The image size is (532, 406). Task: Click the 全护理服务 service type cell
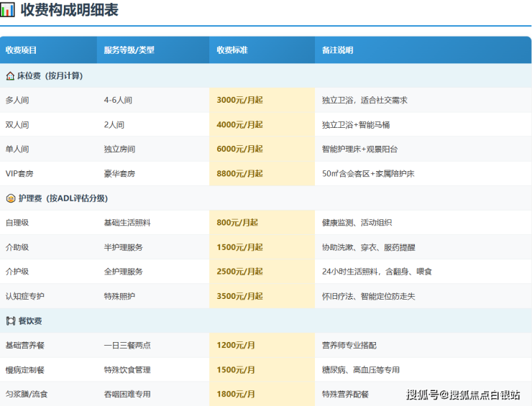[x=123, y=272]
